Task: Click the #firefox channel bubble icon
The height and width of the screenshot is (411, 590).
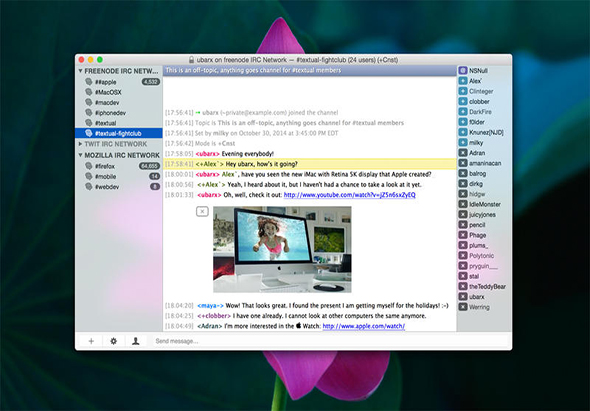Action: tap(89, 166)
